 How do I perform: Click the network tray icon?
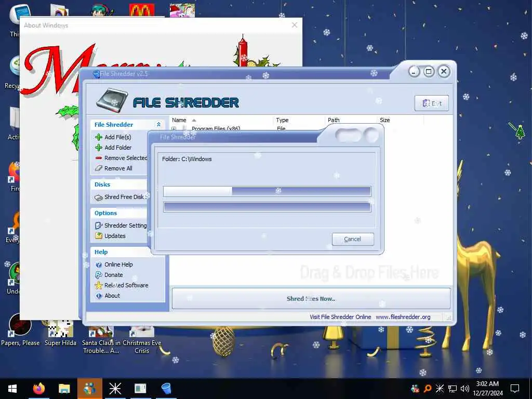click(x=453, y=389)
